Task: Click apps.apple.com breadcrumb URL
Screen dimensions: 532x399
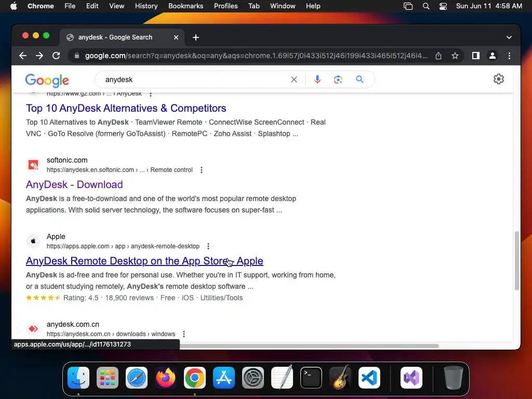Action: click(x=123, y=246)
